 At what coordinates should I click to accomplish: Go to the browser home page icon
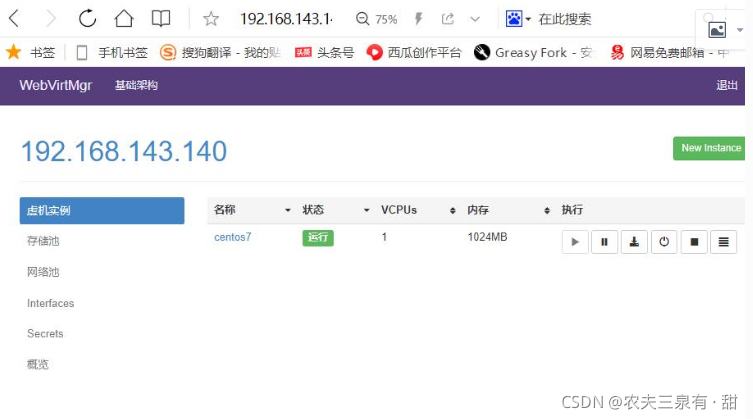click(124, 19)
